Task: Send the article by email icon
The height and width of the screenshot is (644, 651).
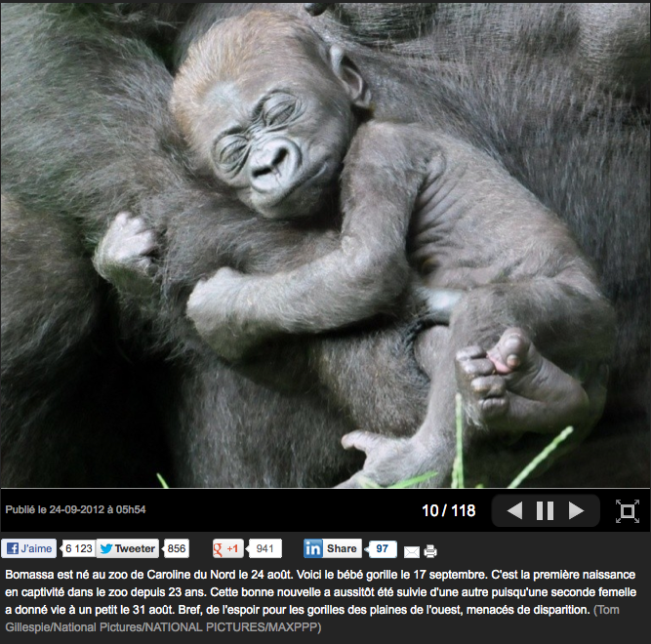Action: point(412,552)
